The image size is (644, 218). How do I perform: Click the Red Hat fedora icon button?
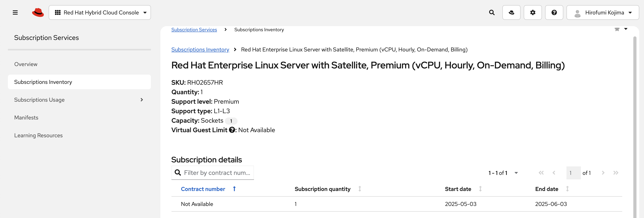point(511,12)
